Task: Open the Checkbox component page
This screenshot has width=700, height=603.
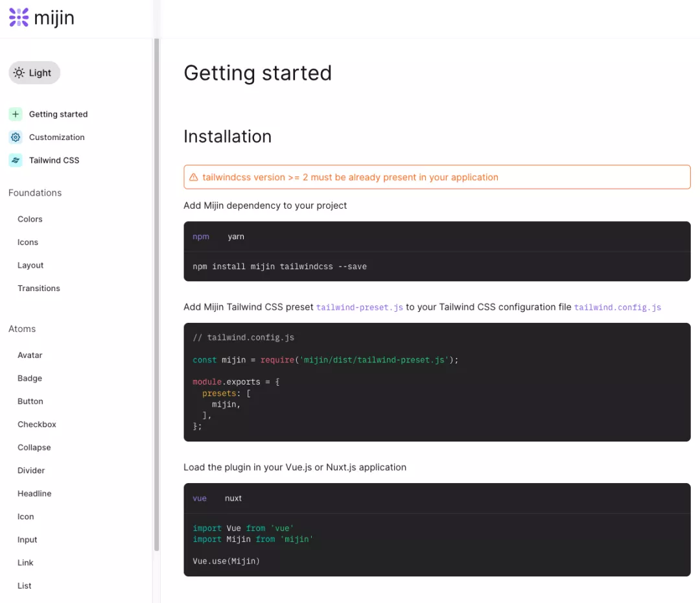Action: coord(37,424)
